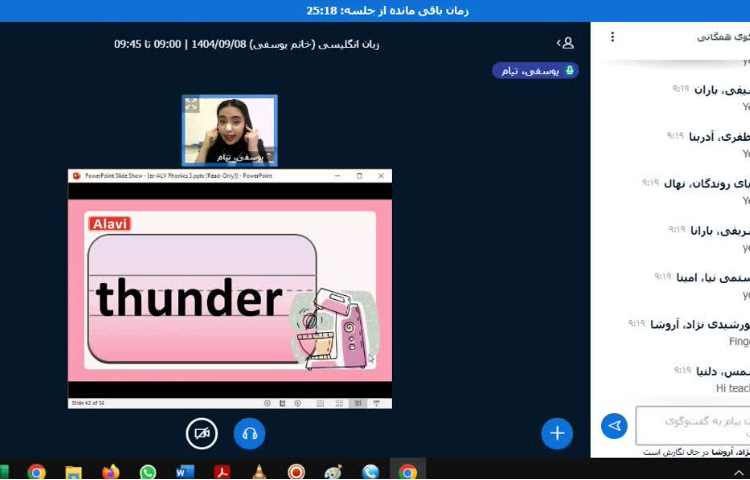Open Microsoft Word from the taskbar

click(x=185, y=471)
